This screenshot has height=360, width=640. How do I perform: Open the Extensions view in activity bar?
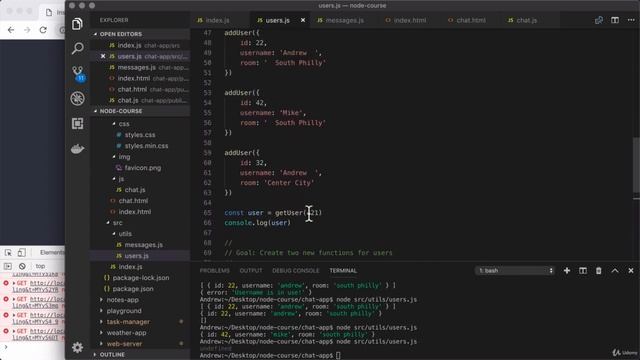coord(78,123)
